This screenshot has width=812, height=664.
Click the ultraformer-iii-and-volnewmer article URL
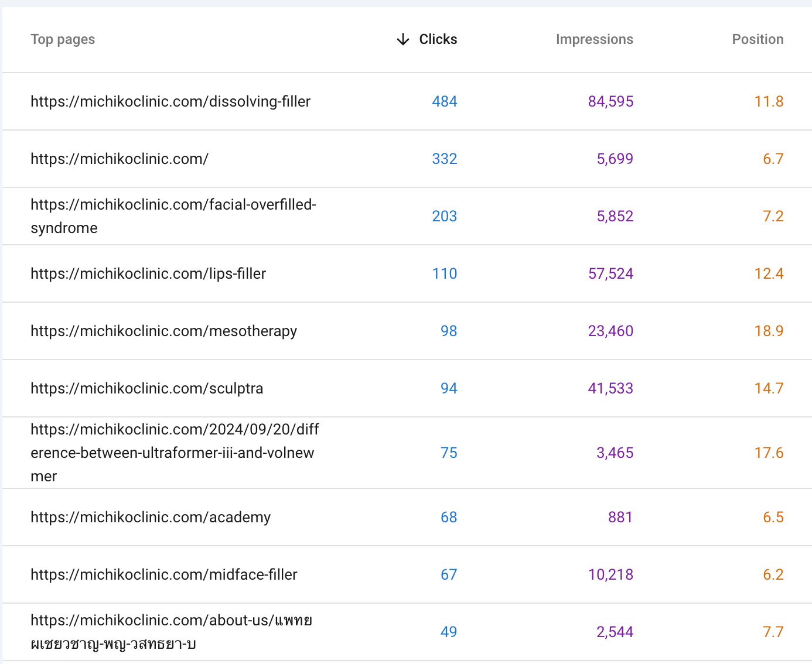[x=174, y=453]
